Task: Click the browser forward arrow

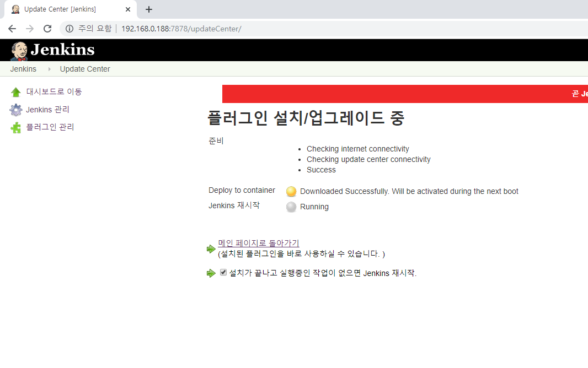Action: [x=30, y=29]
